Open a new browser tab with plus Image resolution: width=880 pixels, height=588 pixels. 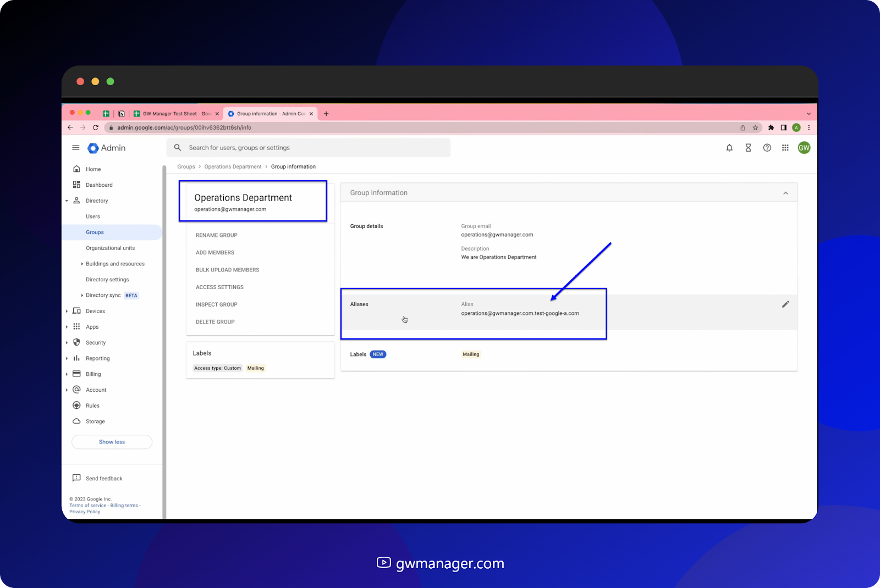coord(326,114)
